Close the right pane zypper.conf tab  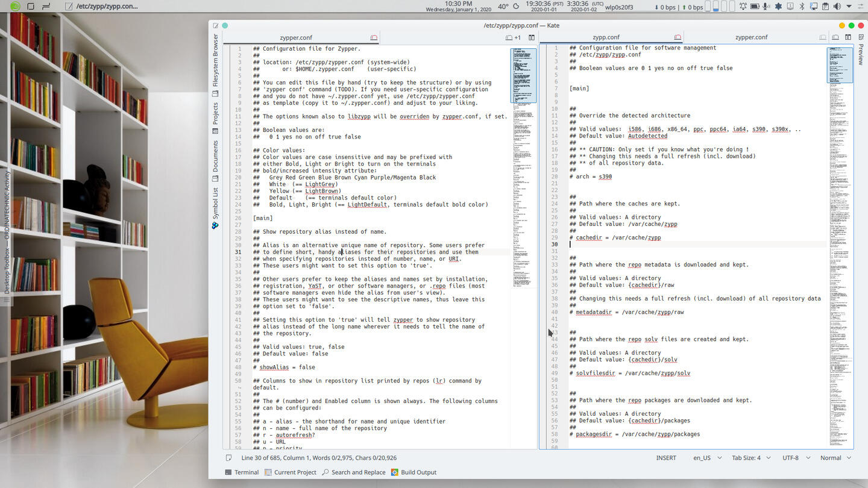823,37
